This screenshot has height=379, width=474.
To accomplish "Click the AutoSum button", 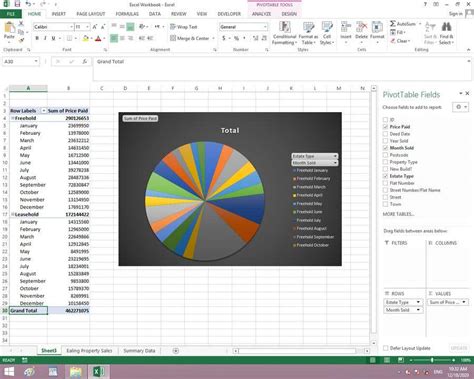I will (x=403, y=24).
